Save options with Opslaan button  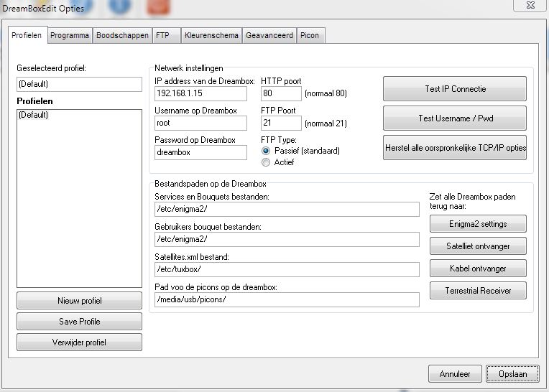coord(512,374)
